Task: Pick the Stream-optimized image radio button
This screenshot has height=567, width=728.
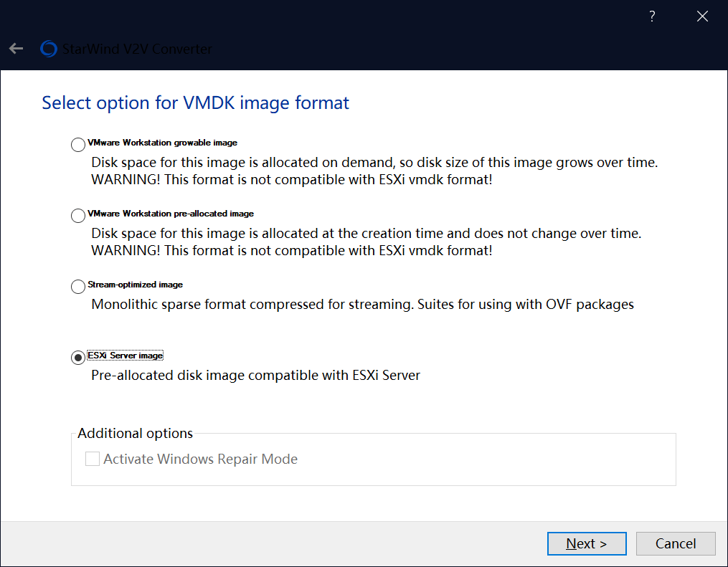Action: point(78,287)
